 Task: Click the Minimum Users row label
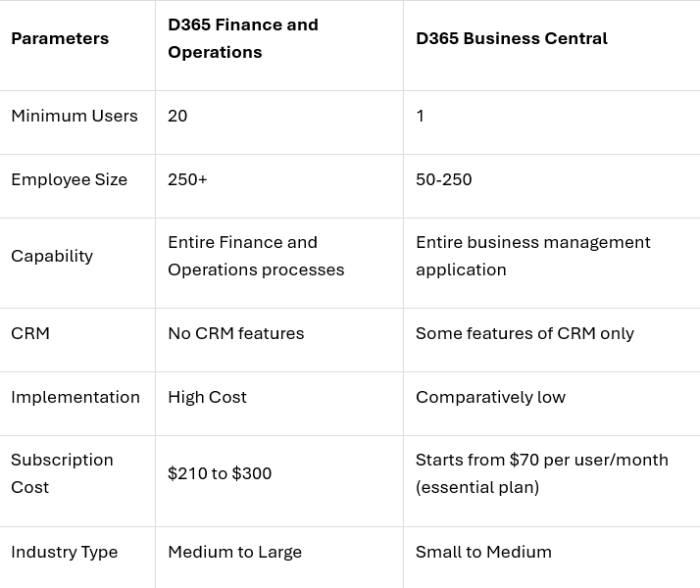(75, 116)
